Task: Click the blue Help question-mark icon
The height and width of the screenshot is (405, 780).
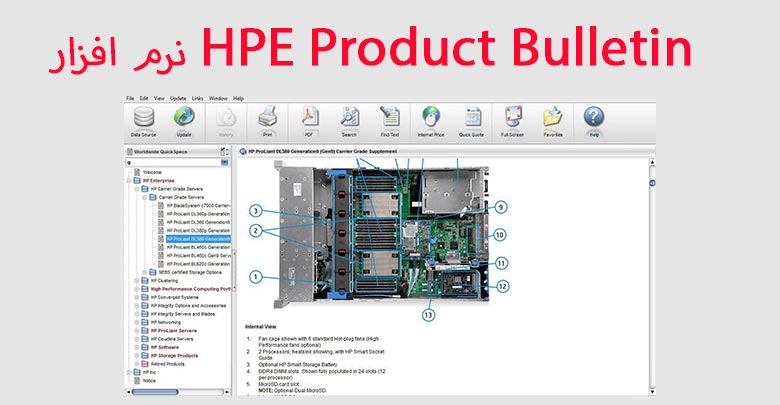Action: [x=594, y=118]
